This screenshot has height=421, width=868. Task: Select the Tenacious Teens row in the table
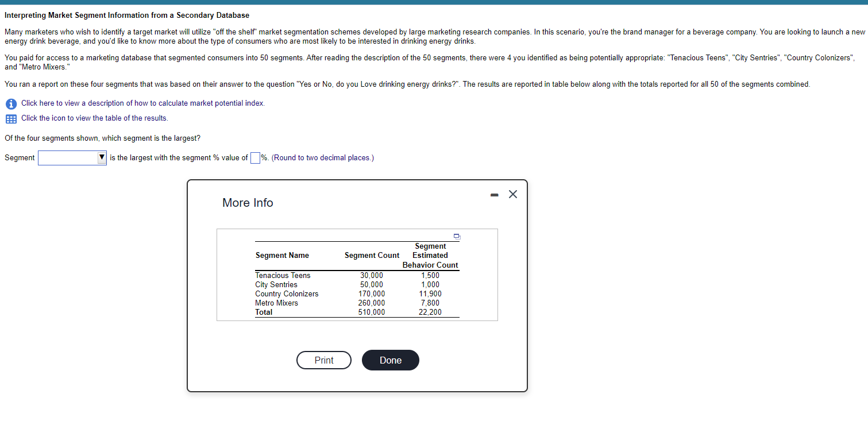(x=283, y=275)
